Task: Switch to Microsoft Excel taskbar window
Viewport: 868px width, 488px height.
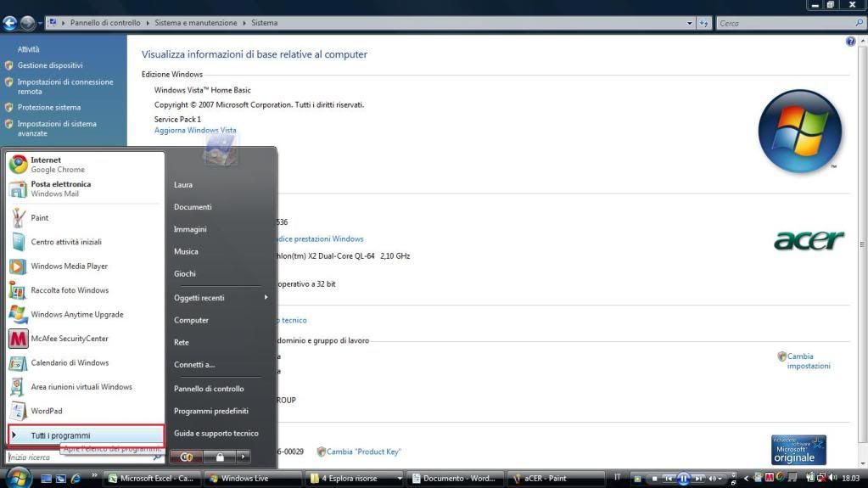Action: pos(151,479)
